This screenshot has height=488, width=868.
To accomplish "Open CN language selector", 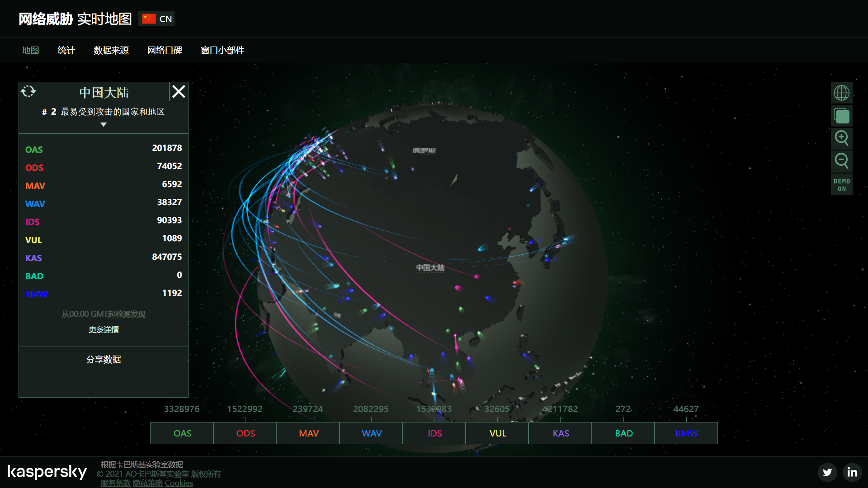I will pos(156,19).
